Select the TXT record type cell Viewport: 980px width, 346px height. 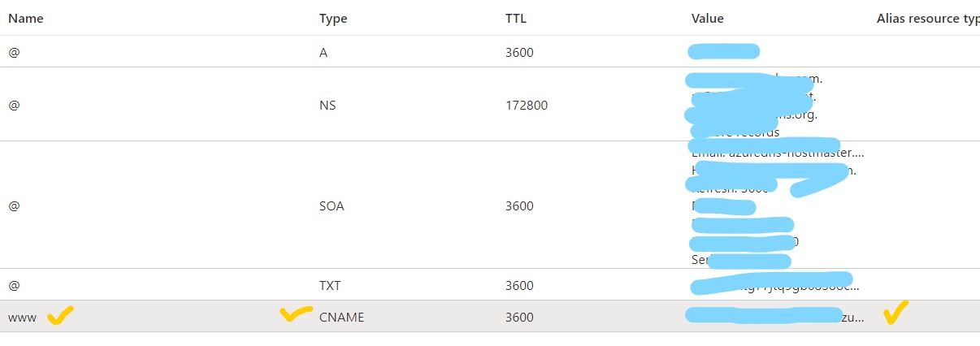[x=330, y=286]
